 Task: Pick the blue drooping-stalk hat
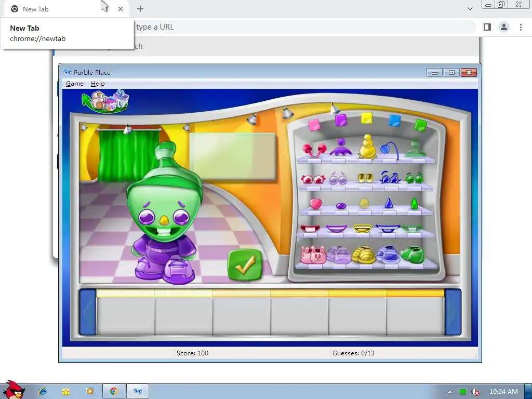[x=389, y=150]
